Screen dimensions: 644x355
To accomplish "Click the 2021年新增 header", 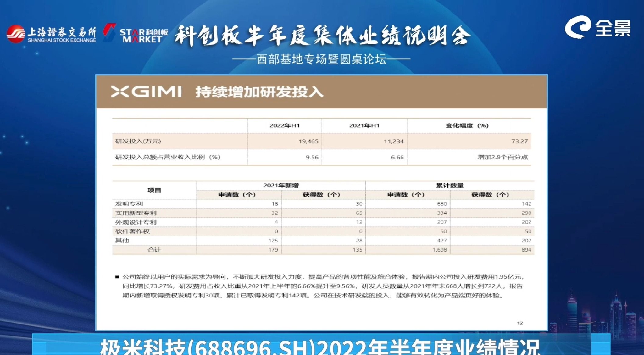I will 281,186.
